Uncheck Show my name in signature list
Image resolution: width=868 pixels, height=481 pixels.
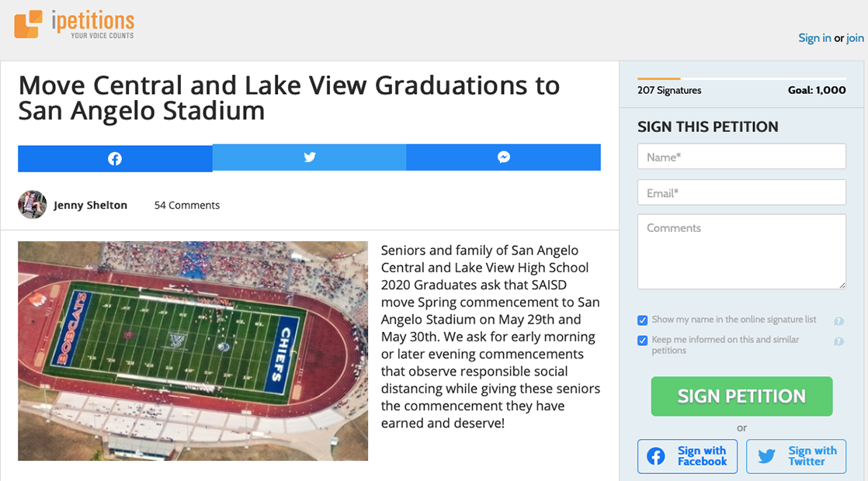coord(643,320)
